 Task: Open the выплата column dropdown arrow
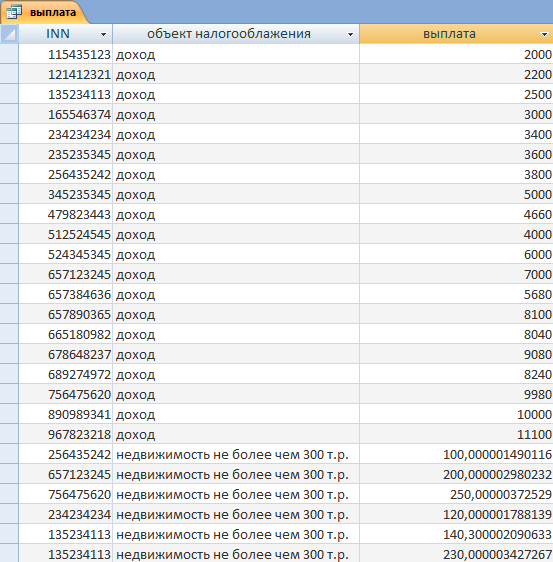544,34
